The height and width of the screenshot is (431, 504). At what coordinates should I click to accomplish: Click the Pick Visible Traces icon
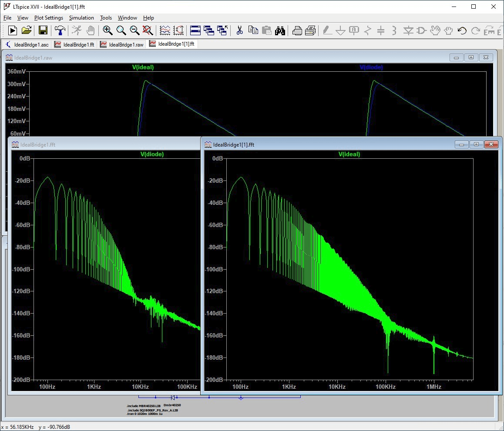[x=165, y=30]
